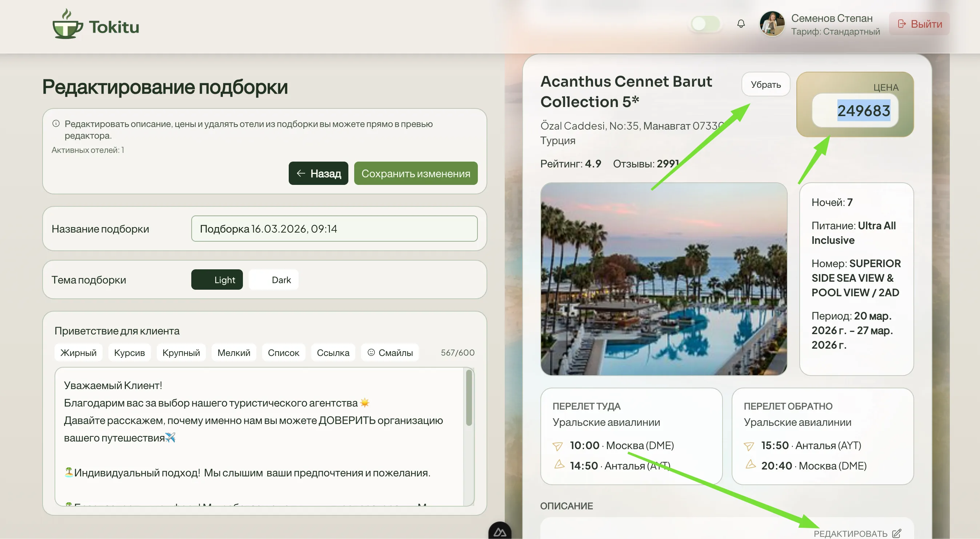980x539 pixels.
Task: Click the arrival icon at 20:40 Москва
Action: coord(750,465)
